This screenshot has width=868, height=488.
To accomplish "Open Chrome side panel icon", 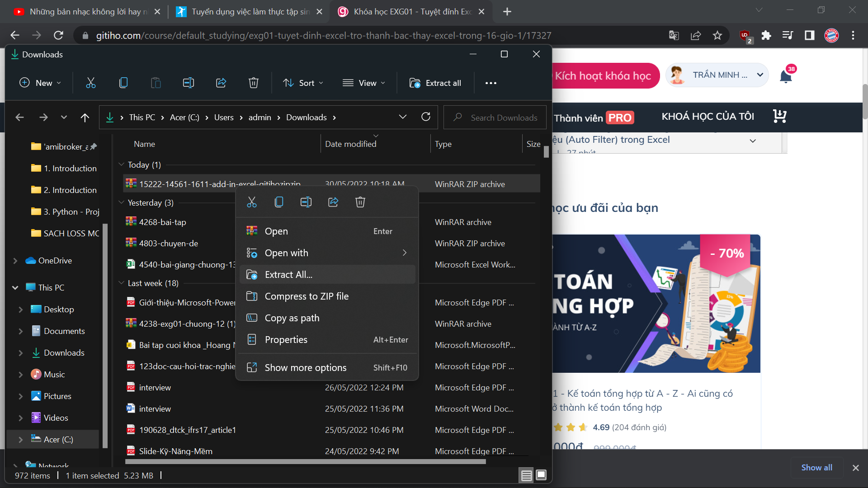I will [x=810, y=35].
